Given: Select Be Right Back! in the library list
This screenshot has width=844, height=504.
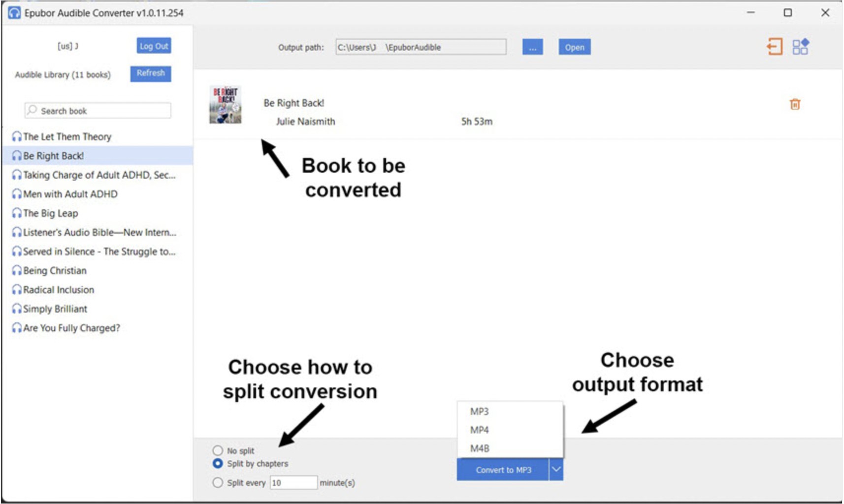Looking at the screenshot, I should [97, 156].
